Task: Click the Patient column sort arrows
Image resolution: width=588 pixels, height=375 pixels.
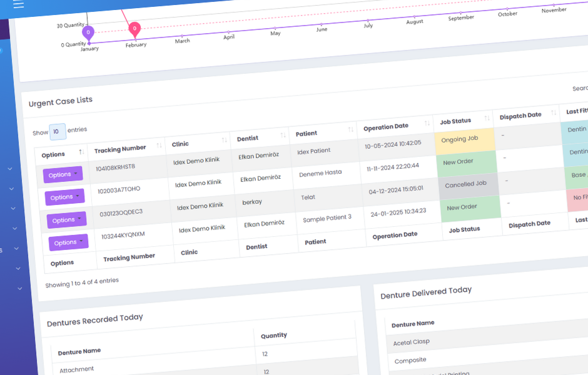Action: coord(351,129)
